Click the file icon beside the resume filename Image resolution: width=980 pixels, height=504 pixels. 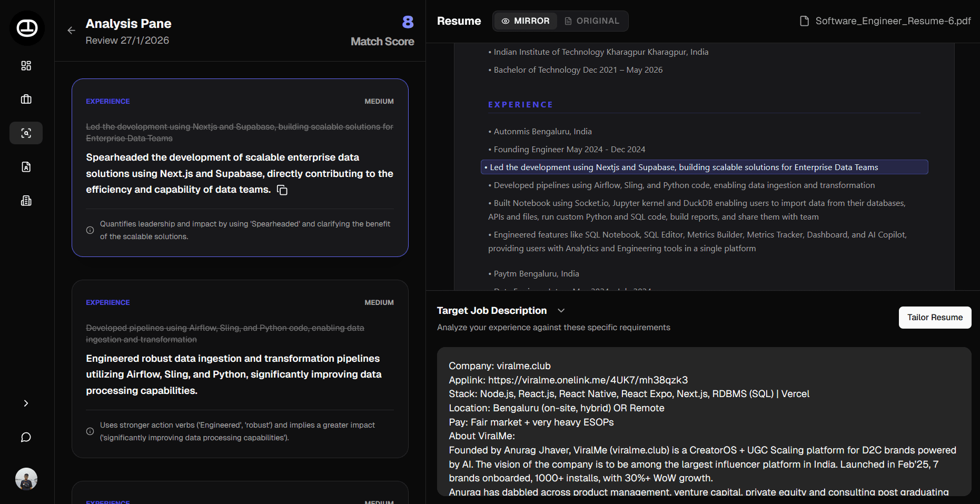pos(804,21)
